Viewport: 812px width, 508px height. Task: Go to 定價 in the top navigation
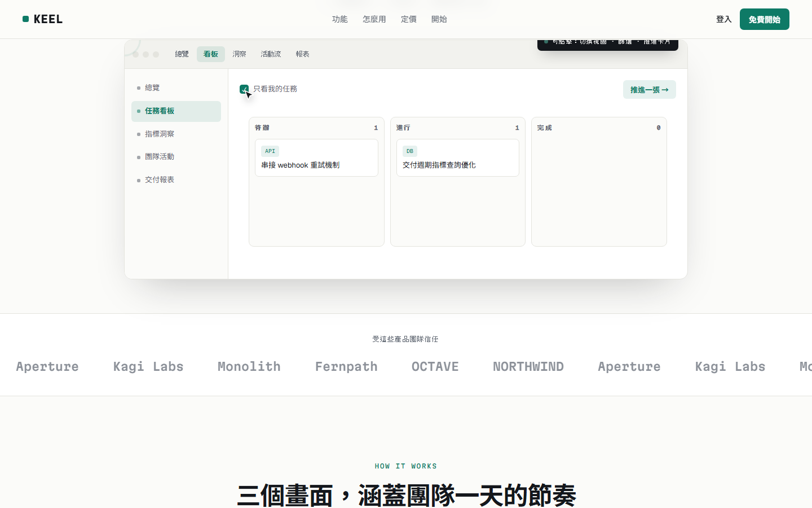click(409, 19)
